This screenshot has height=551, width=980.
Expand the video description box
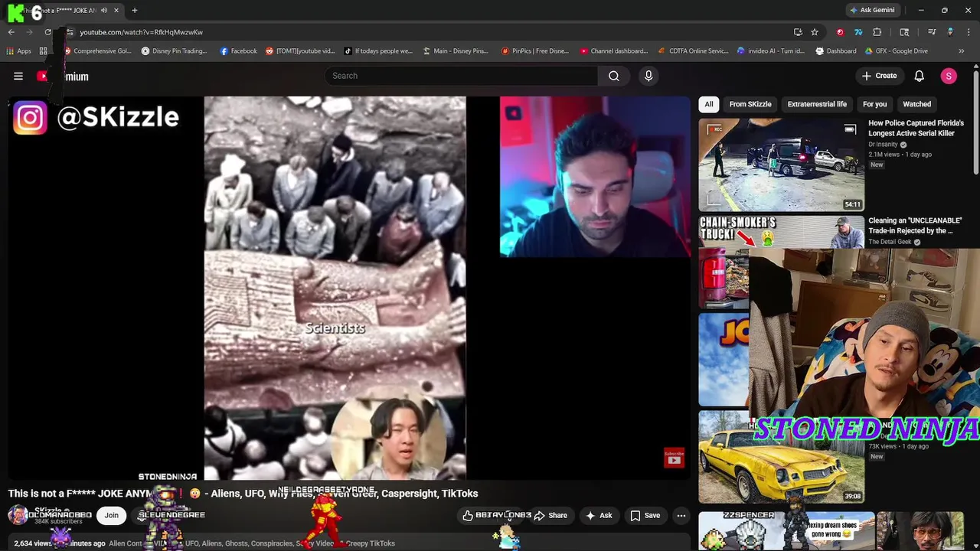348,543
